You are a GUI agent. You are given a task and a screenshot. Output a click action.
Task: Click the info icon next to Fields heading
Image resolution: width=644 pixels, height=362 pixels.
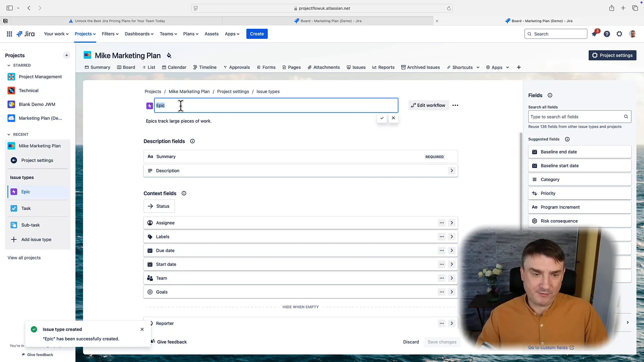click(x=550, y=95)
